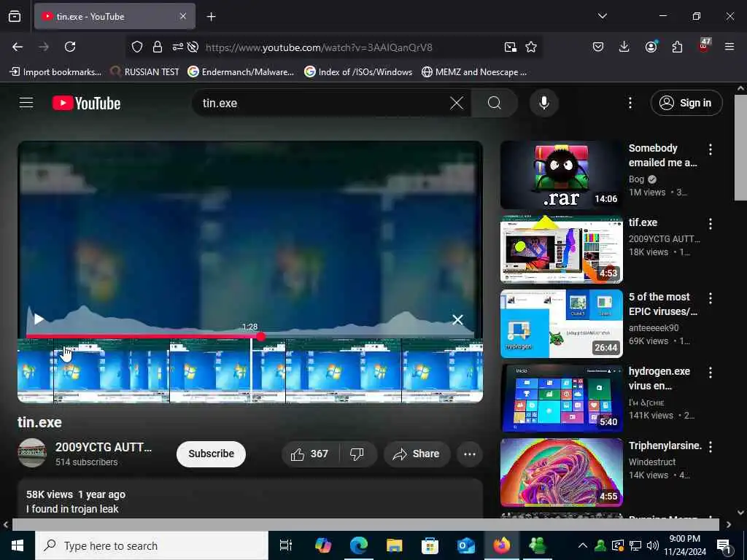The height and width of the screenshot is (560, 747).
Task: Open options for hydrogen.exe video
Action: (710, 373)
